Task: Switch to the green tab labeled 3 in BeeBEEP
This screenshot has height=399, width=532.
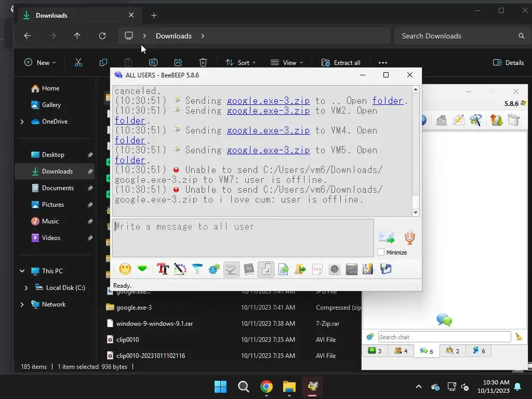Action: [x=375, y=351]
